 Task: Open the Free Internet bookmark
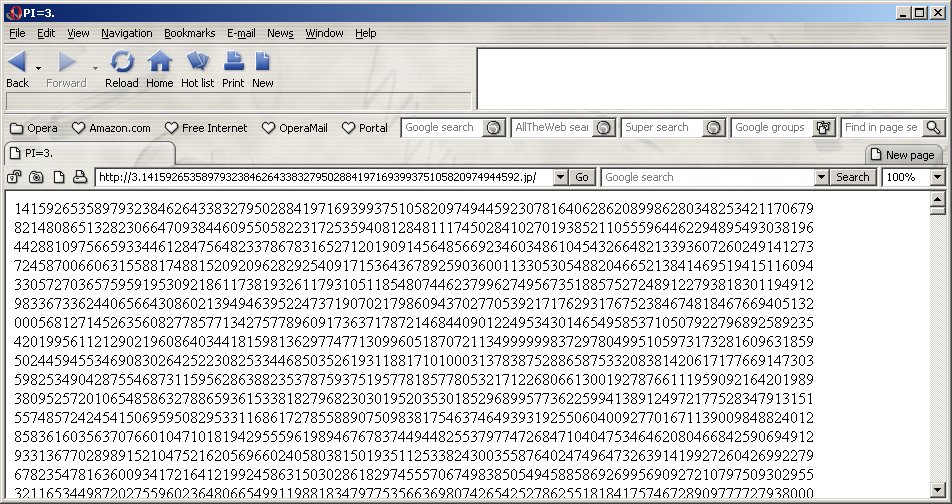tap(206, 128)
